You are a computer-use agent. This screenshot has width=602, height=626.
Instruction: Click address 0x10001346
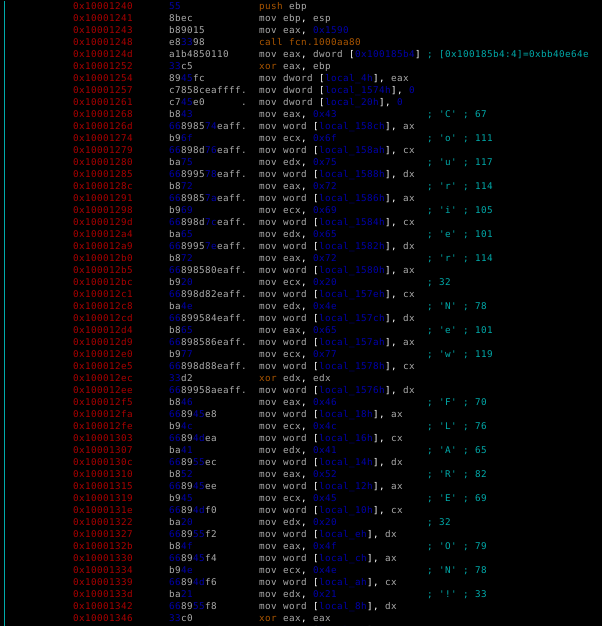click(103, 618)
